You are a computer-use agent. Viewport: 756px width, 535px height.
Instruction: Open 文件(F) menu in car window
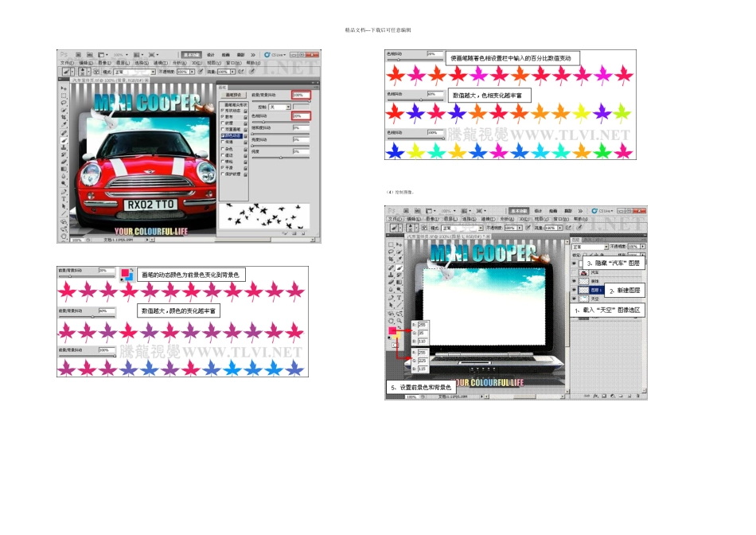pos(67,63)
